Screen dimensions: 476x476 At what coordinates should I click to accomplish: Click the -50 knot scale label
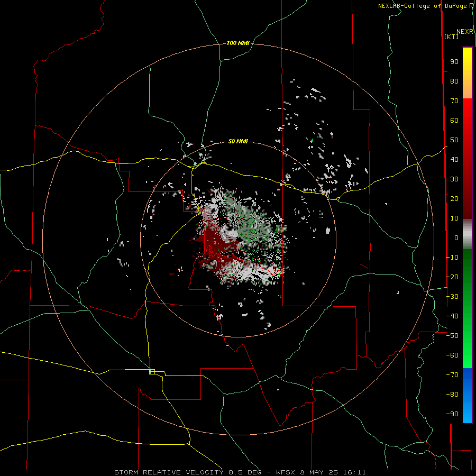(452, 335)
